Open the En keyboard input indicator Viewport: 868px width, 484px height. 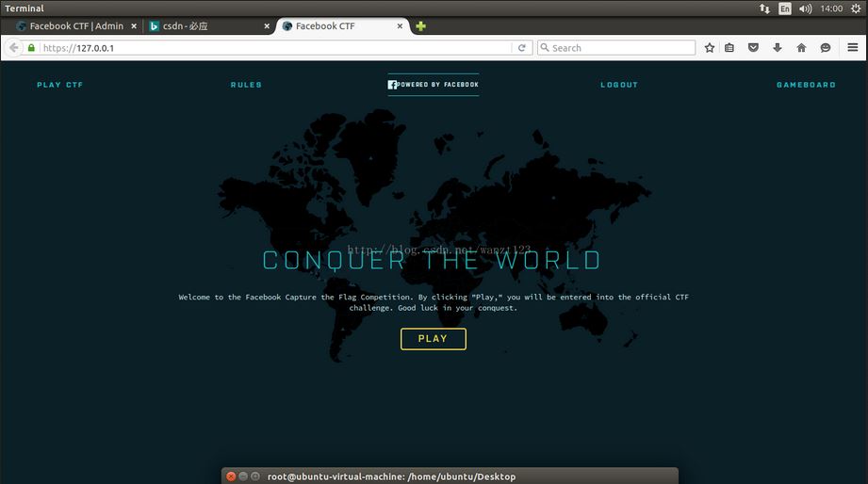point(785,8)
